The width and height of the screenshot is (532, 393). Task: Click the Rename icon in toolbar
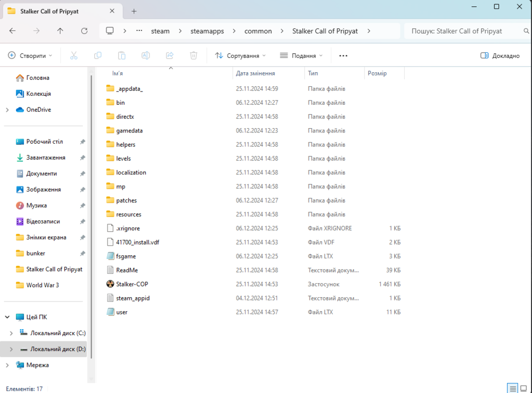(x=146, y=55)
